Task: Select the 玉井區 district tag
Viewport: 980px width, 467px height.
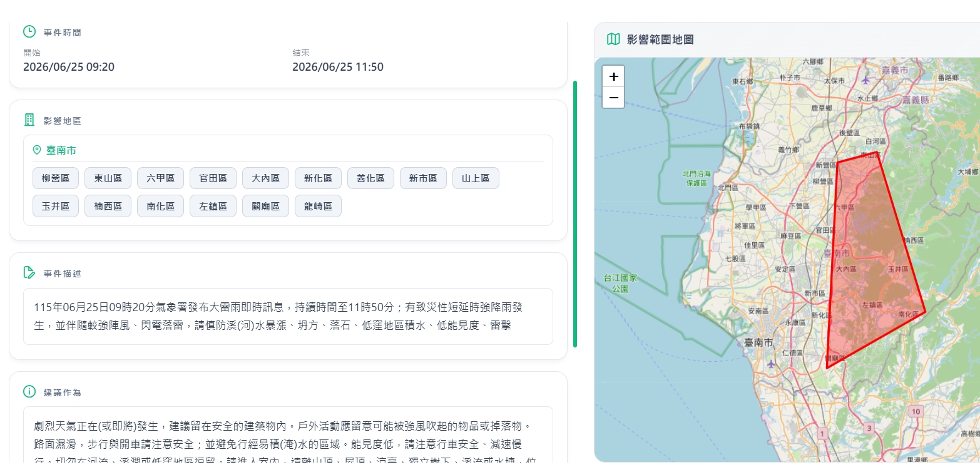Action: [x=56, y=206]
